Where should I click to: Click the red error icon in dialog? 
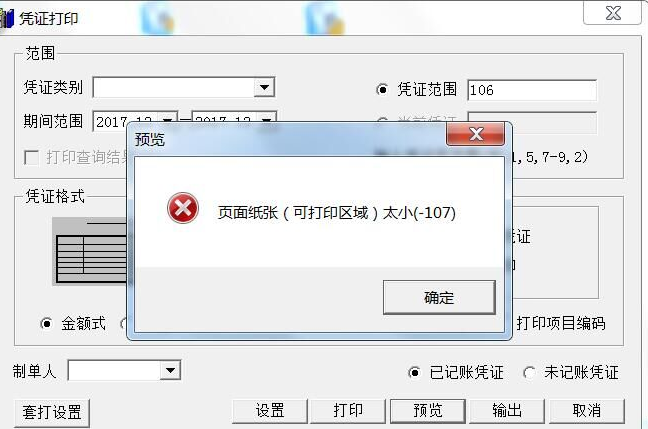click(183, 208)
